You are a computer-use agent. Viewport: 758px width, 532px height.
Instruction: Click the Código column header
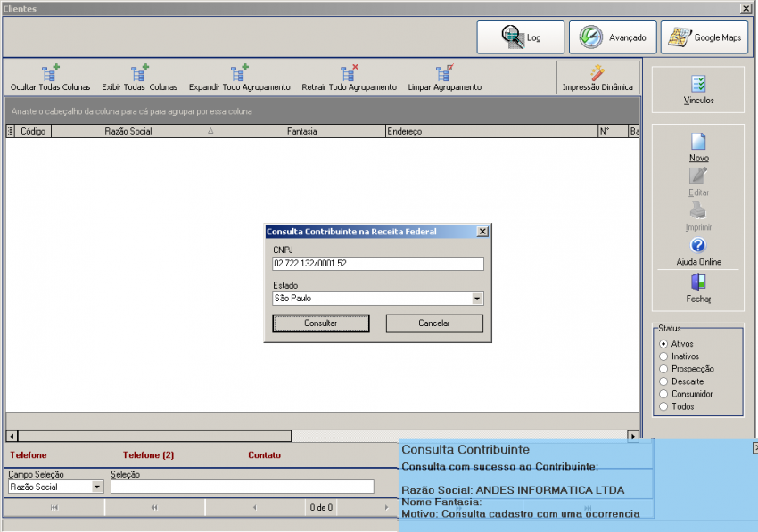(x=33, y=131)
